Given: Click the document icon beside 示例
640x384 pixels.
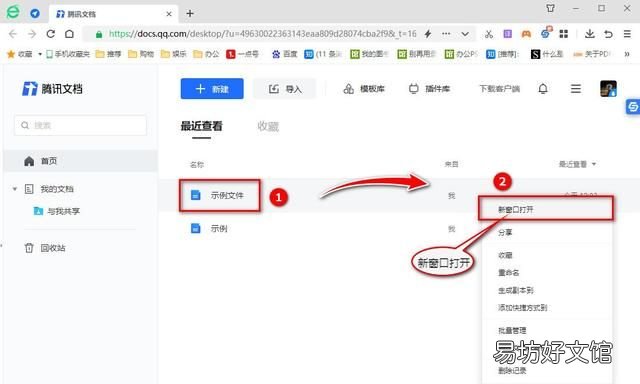Looking at the screenshot, I should (x=196, y=229).
